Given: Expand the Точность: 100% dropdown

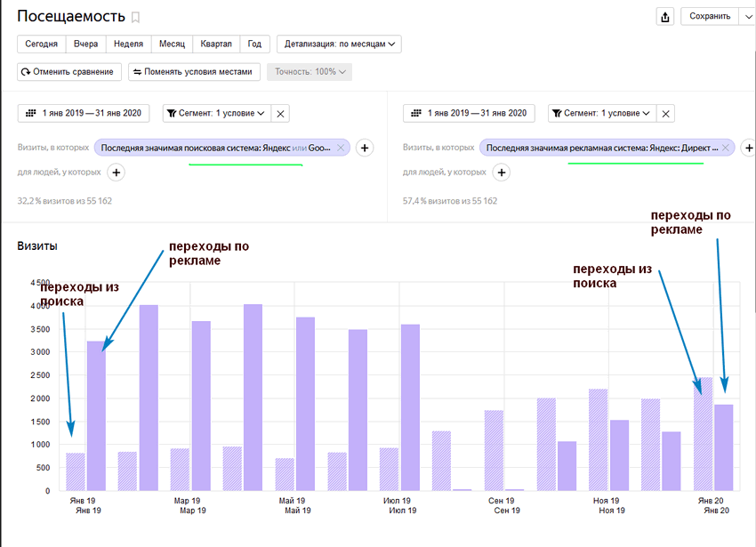Looking at the screenshot, I should click(x=309, y=72).
